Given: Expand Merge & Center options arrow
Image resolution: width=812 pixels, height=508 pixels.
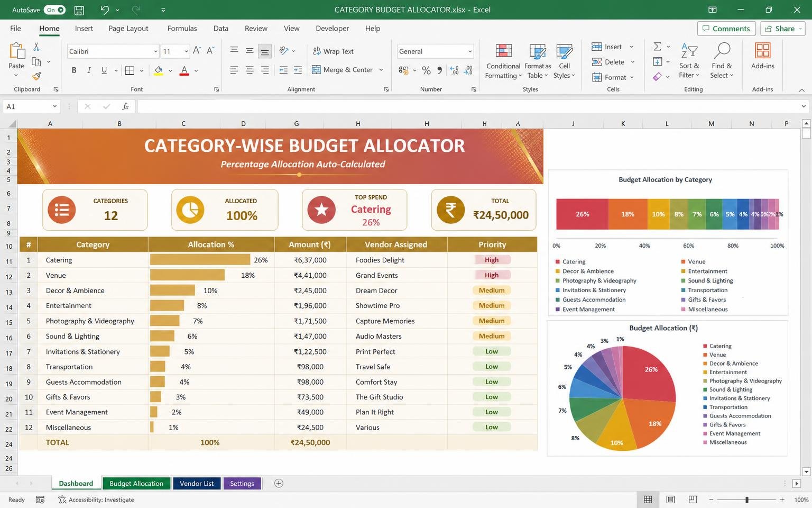Looking at the screenshot, I should [381, 70].
